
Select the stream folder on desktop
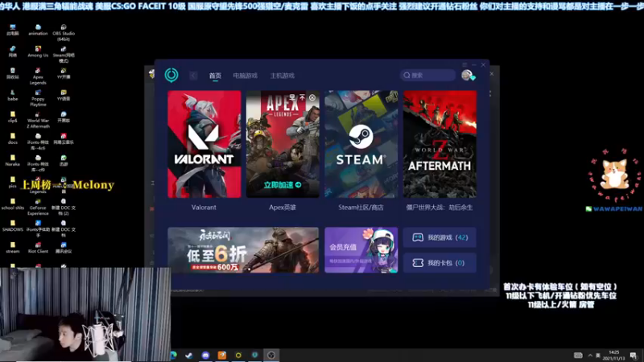point(12,248)
